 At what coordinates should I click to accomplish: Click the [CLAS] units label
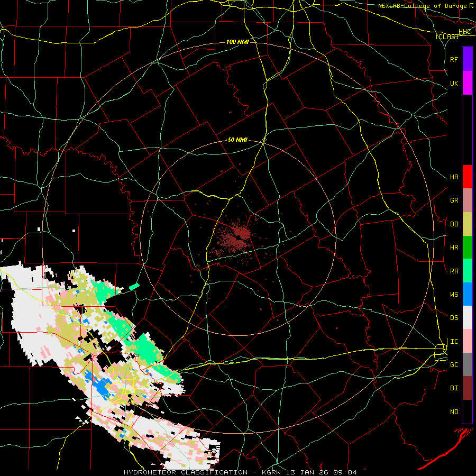(x=447, y=36)
